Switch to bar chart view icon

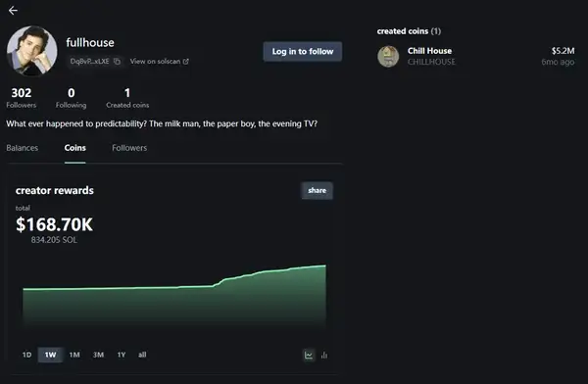pyautogui.click(x=324, y=355)
